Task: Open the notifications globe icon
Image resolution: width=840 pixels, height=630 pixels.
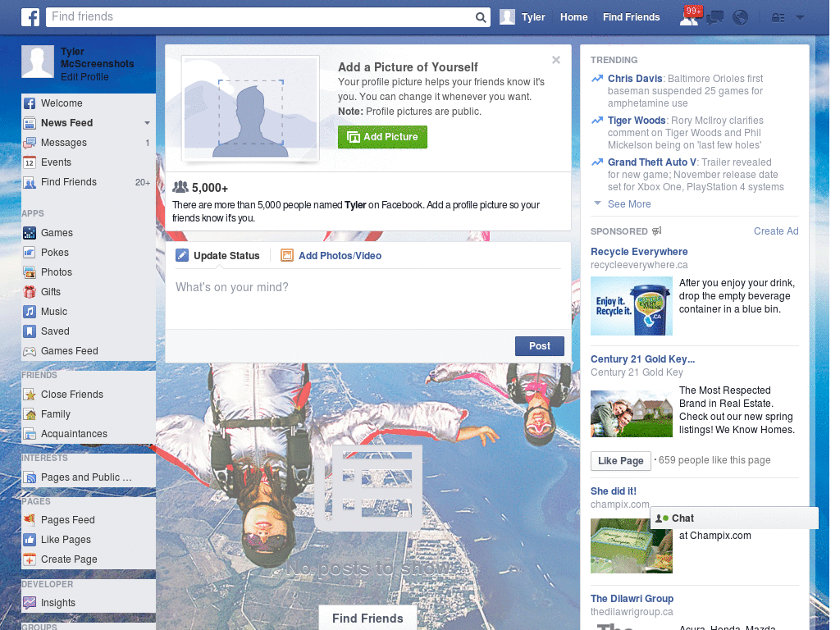Action: 741,18
